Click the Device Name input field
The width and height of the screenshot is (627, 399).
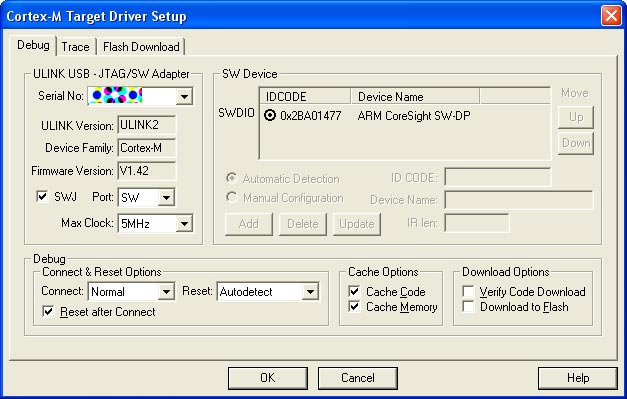click(519, 200)
